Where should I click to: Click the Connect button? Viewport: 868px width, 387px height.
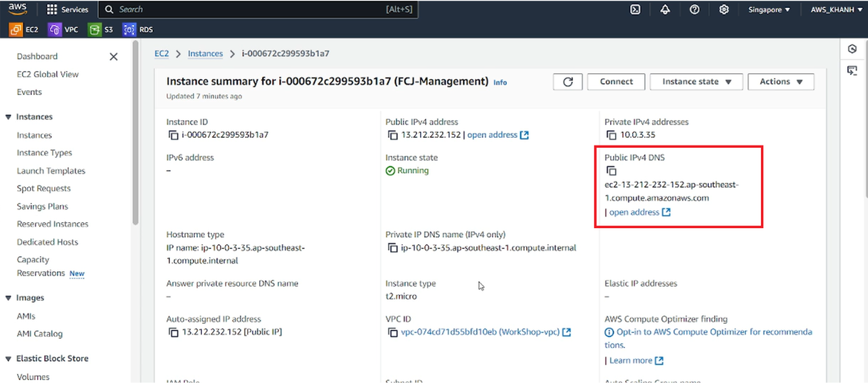click(x=616, y=82)
